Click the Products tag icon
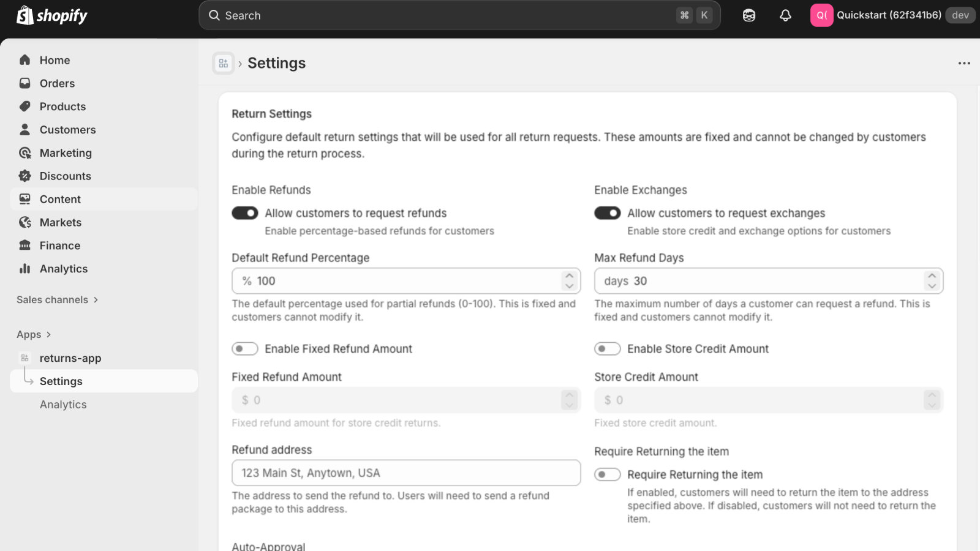Screen dimensions: 980x551 (x=24, y=107)
